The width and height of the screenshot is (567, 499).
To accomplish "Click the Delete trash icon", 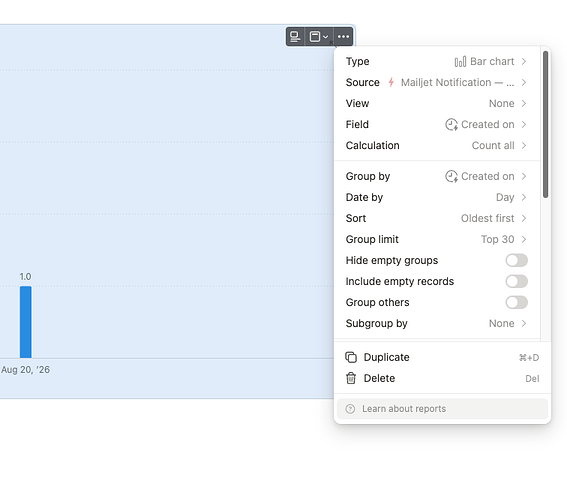I will pos(351,378).
